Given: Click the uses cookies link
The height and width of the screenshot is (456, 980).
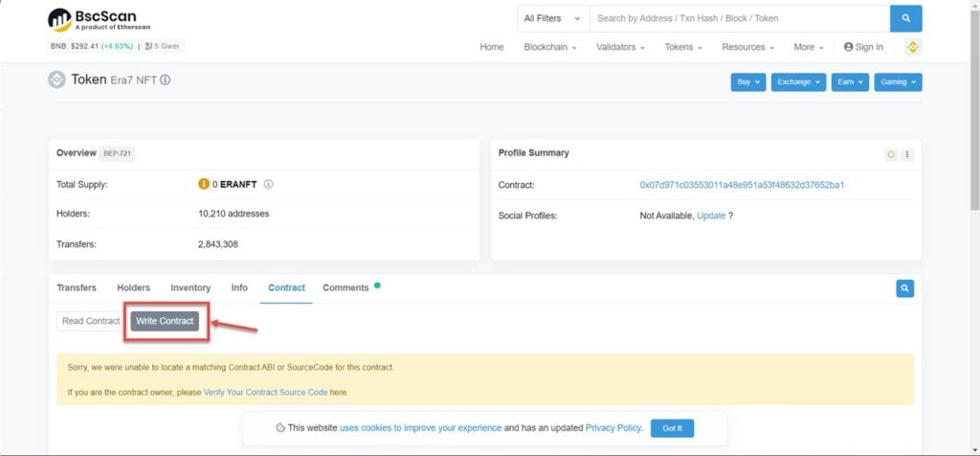Looking at the screenshot, I should 421,428.
